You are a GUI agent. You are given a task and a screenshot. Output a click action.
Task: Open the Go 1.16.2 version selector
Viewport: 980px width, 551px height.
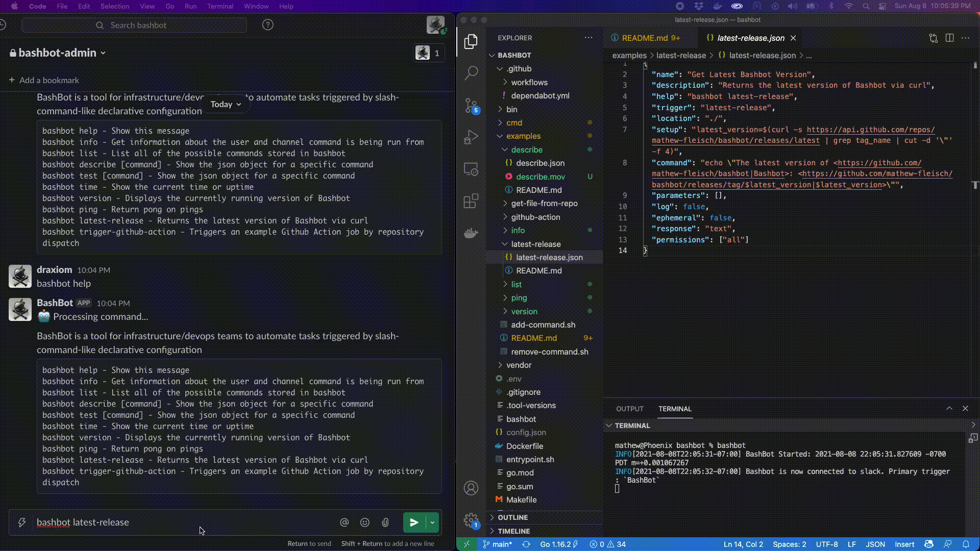click(559, 544)
